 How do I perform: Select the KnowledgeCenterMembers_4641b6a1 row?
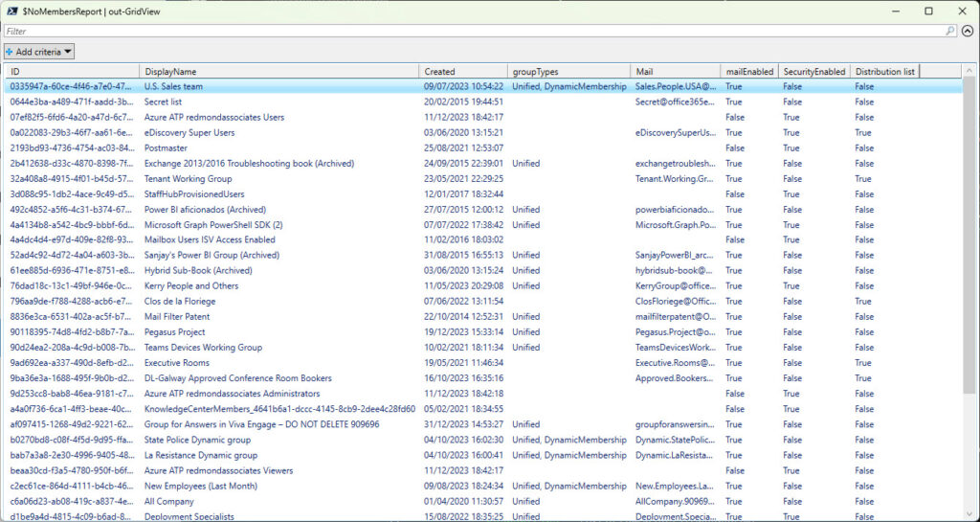pos(483,409)
